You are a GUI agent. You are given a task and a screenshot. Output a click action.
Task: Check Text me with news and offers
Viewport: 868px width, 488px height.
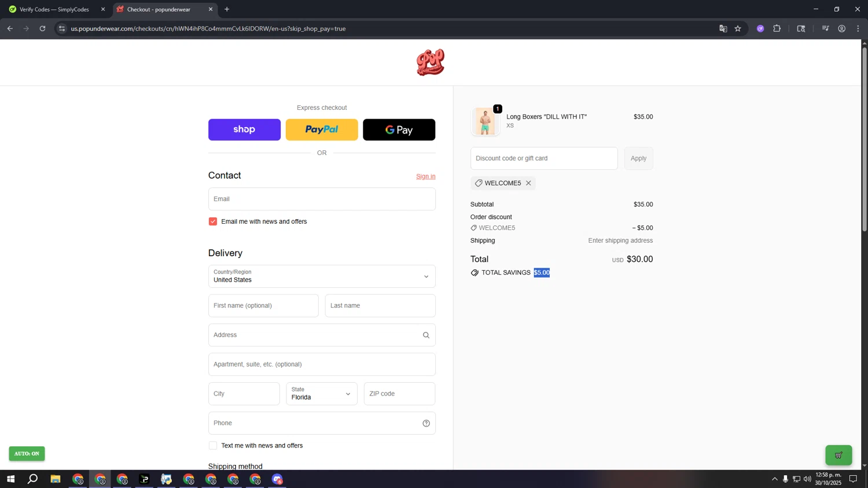[213, 446]
